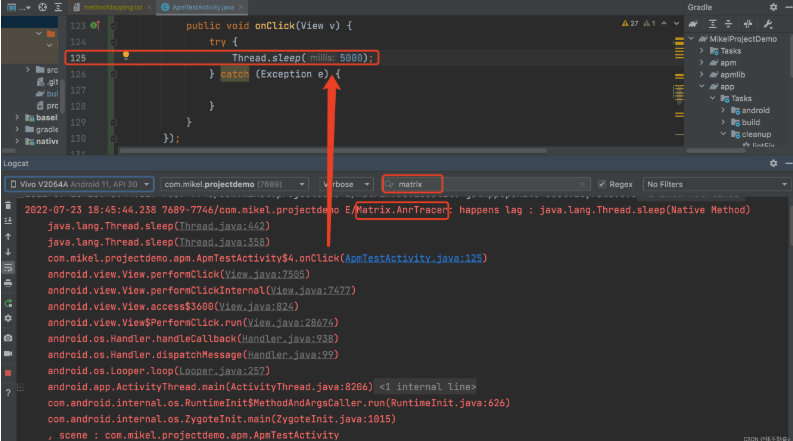Click down stack trace arrow in logcat
The height and width of the screenshot is (441, 793).
click(x=8, y=252)
